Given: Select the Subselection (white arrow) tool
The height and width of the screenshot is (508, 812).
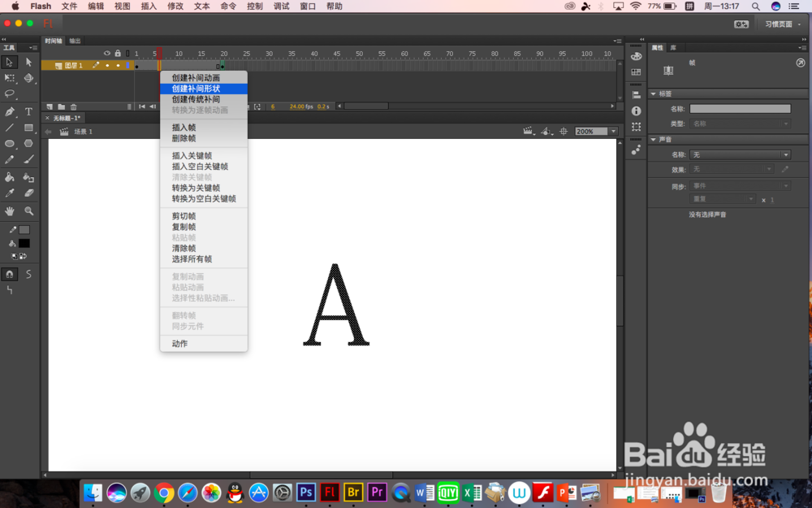Looking at the screenshot, I should point(28,63).
